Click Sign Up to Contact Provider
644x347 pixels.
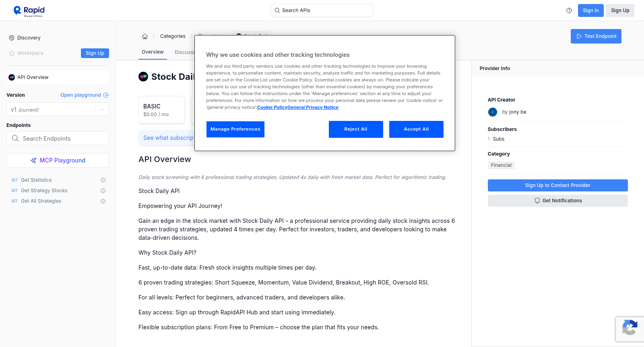click(x=558, y=185)
